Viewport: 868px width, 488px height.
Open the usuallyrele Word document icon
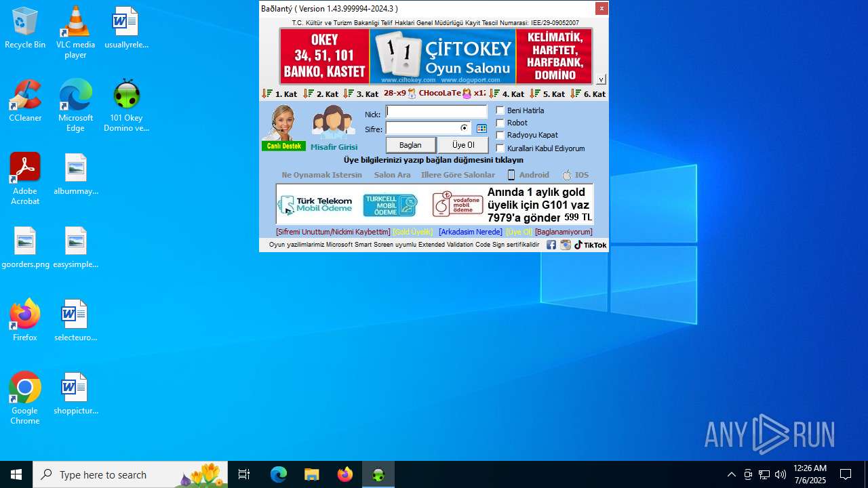[126, 28]
